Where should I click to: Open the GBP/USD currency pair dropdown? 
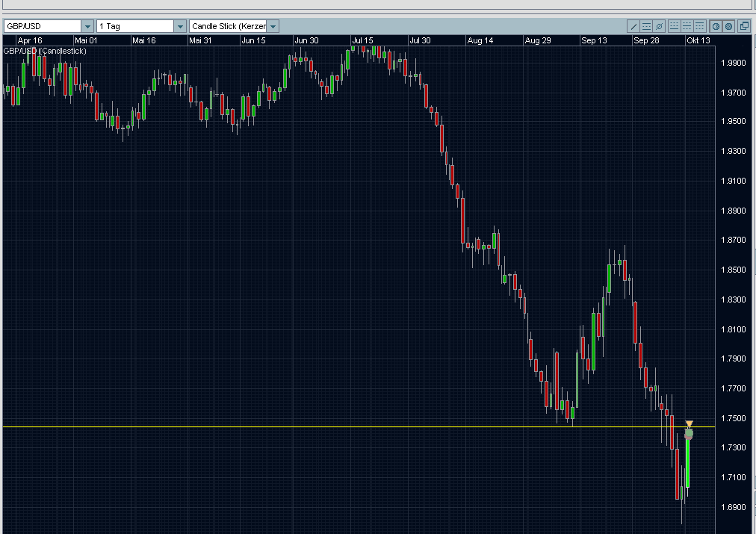tap(88, 27)
